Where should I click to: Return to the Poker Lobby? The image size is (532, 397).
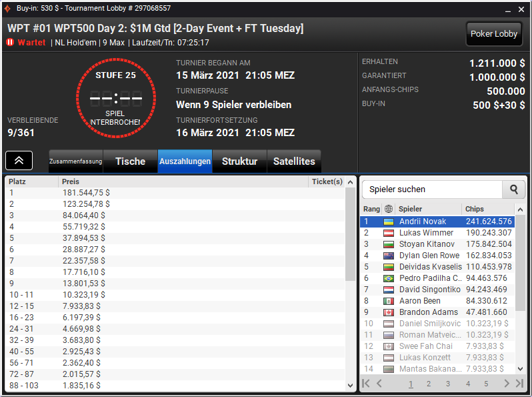[x=493, y=33]
